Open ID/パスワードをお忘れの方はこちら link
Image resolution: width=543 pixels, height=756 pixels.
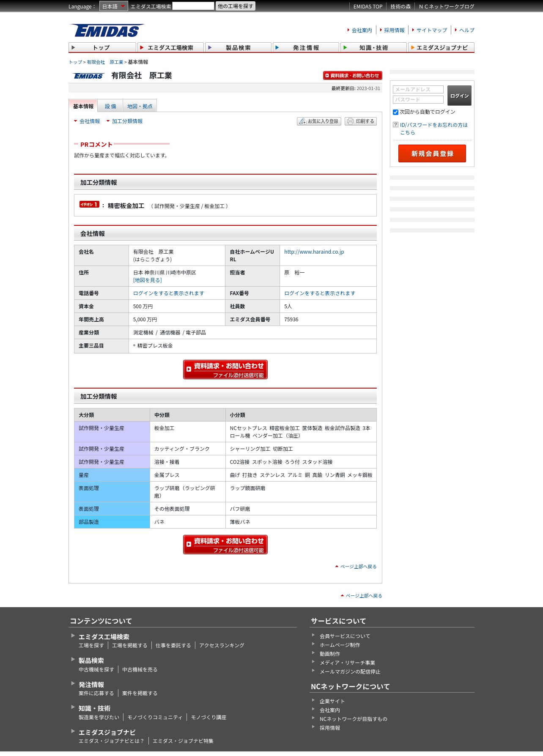tap(433, 129)
